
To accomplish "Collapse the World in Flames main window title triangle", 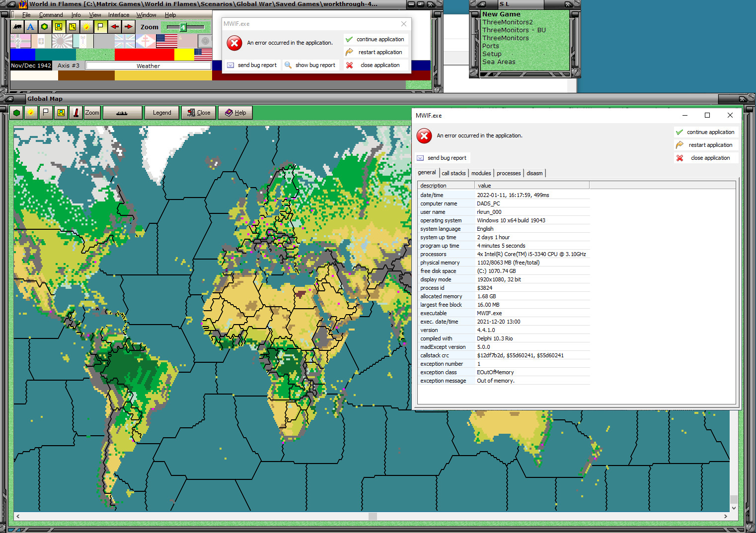I will pos(11,4).
